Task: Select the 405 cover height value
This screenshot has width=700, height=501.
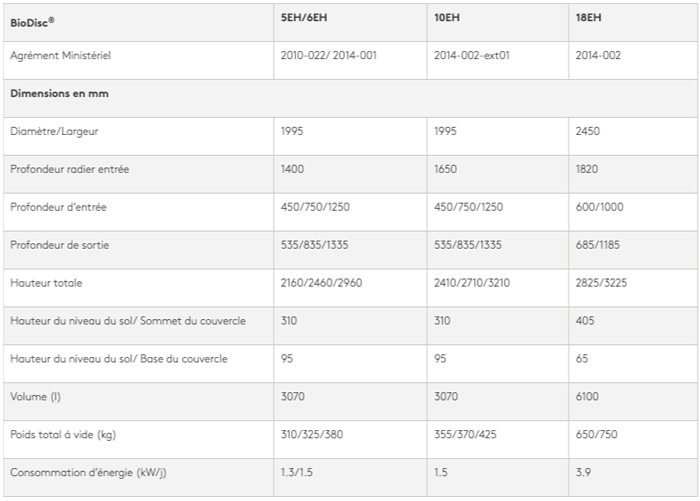Action: tap(585, 321)
